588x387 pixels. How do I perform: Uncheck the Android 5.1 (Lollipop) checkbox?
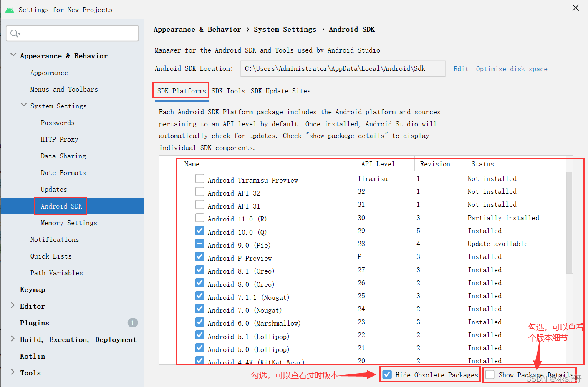pyautogui.click(x=200, y=335)
